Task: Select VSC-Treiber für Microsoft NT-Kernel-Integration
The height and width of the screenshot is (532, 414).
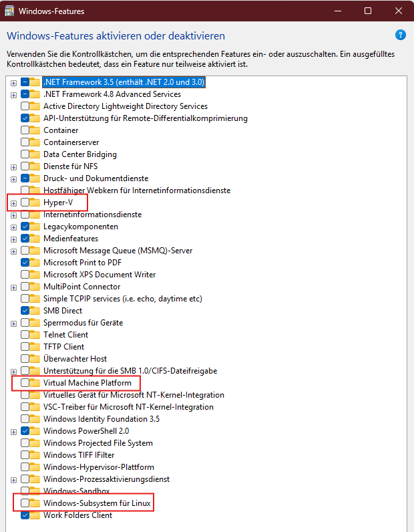Action: tap(128, 407)
